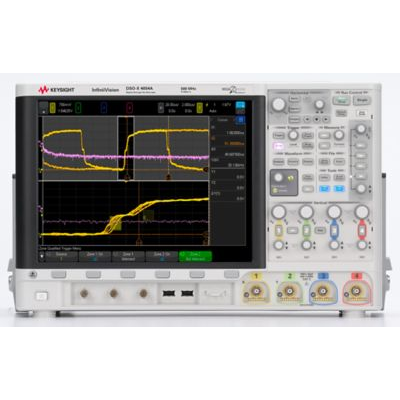Click the navigate forward arrow key

point(326,119)
